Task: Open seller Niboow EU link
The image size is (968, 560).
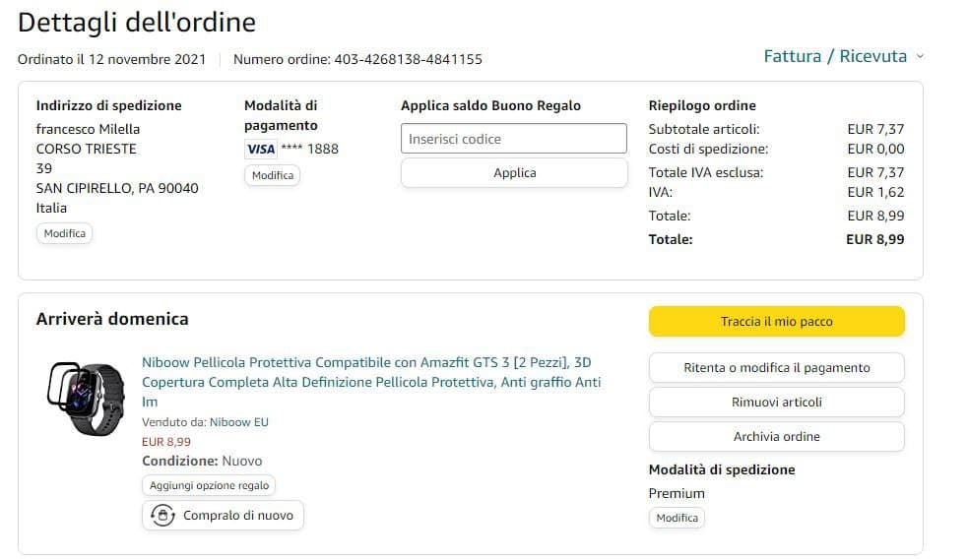Action: click(238, 422)
